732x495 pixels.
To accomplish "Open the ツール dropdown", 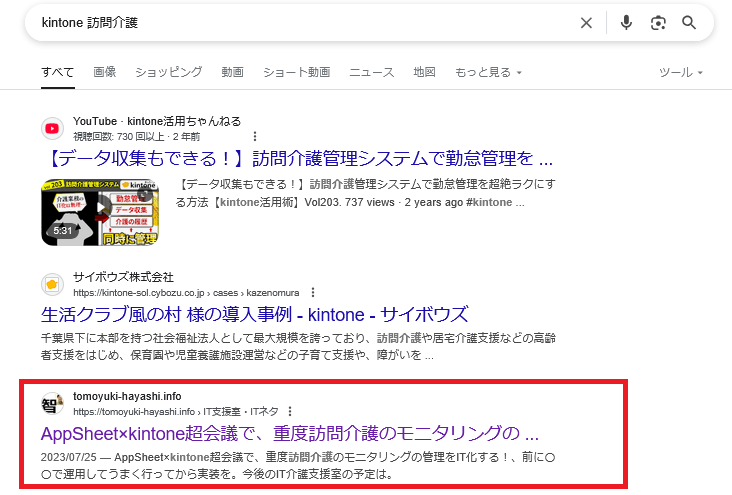I will (681, 72).
